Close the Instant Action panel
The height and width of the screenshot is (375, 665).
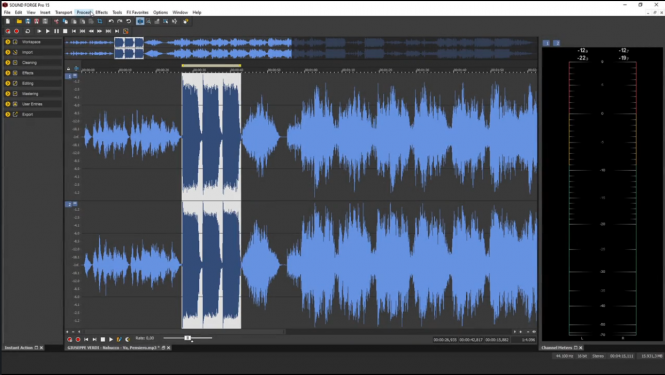pyautogui.click(x=42, y=348)
